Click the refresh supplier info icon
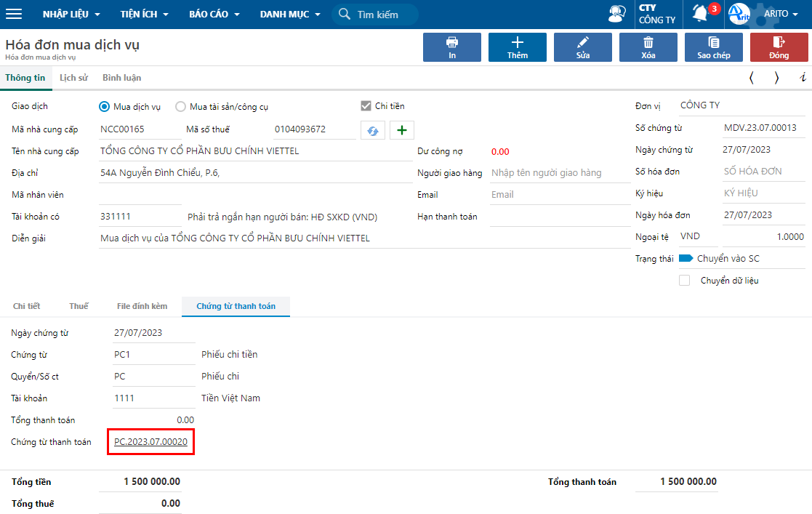 tap(372, 130)
